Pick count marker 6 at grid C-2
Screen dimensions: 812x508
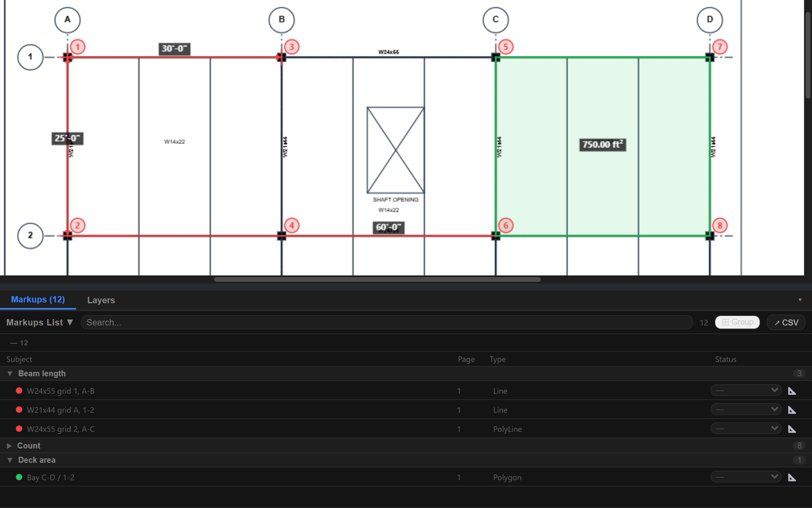tap(506, 226)
